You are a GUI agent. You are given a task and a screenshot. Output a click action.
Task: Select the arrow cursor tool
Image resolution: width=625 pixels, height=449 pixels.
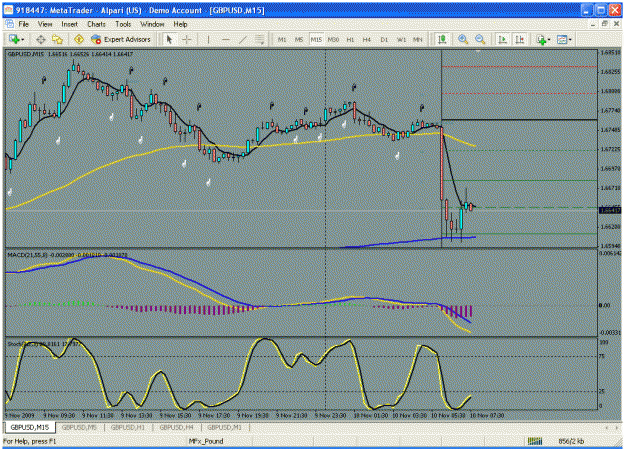point(169,39)
